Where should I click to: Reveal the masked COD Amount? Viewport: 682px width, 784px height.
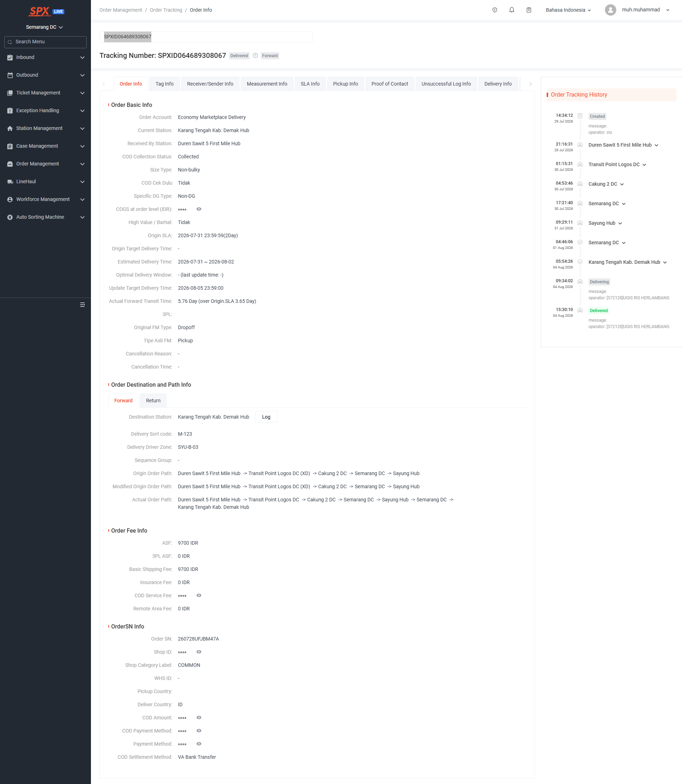199,718
